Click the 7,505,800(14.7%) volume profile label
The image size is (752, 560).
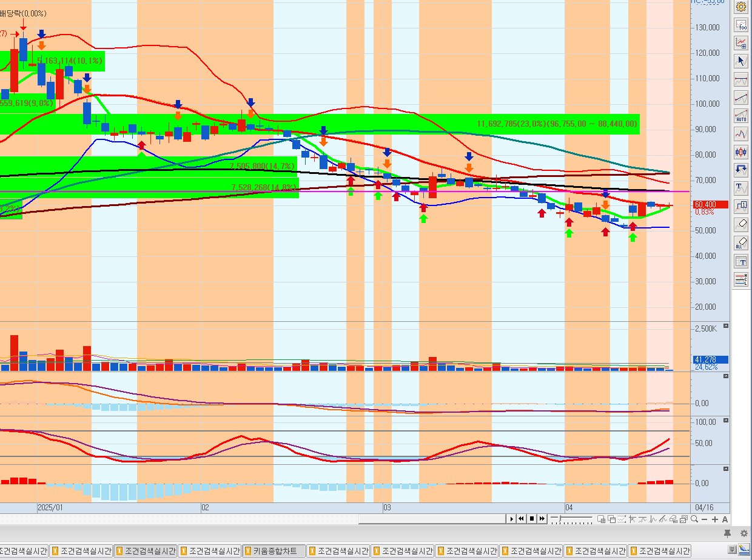tap(263, 166)
